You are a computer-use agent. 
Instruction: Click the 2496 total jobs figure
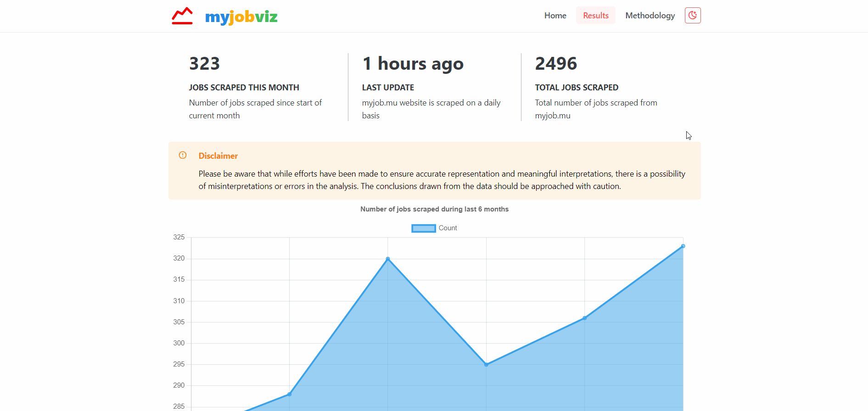[x=556, y=63]
